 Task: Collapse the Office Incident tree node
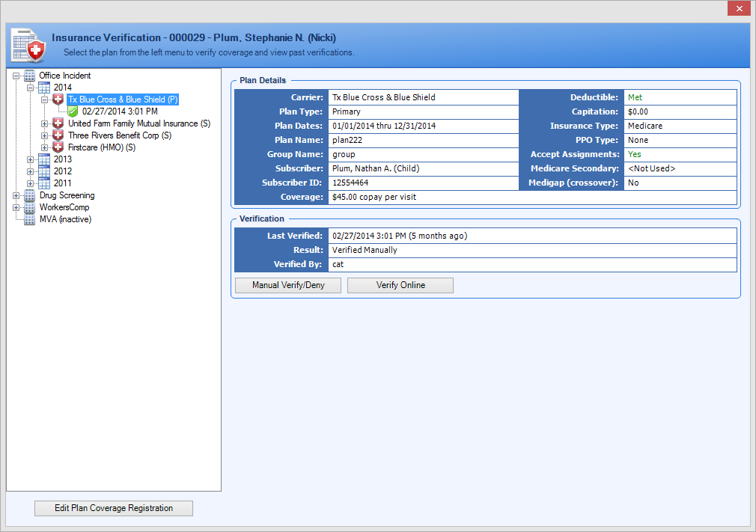coord(16,76)
